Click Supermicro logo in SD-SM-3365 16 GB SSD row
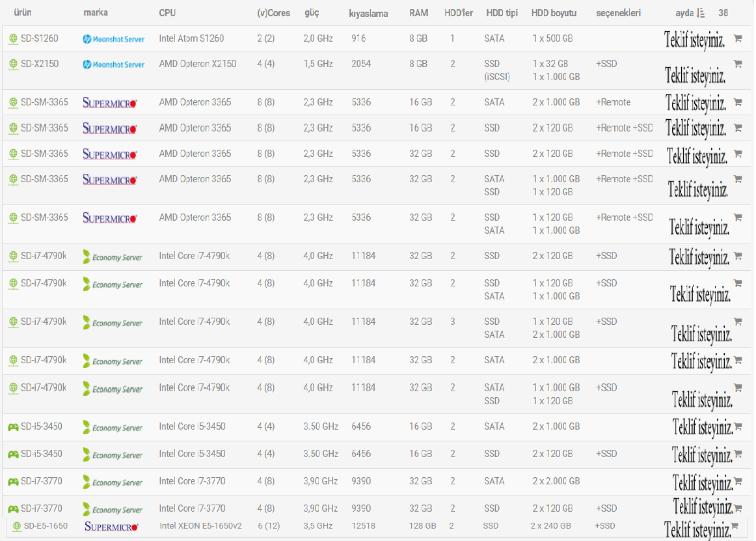756x541 pixels. coord(110,128)
